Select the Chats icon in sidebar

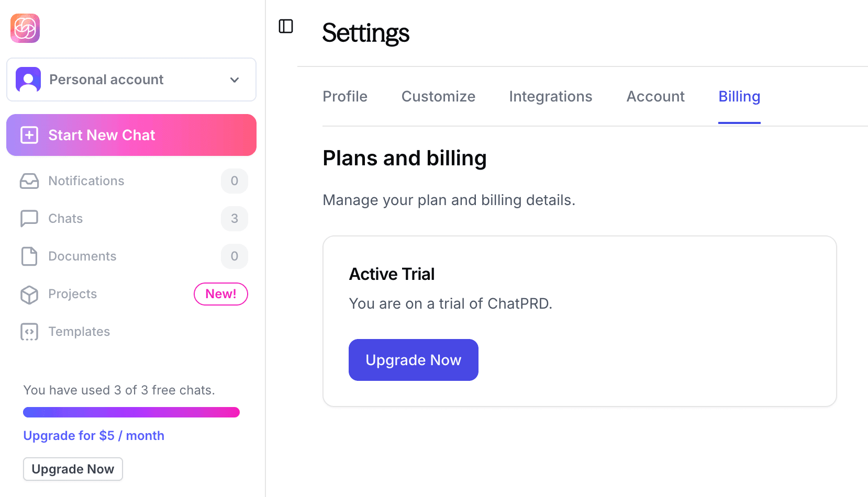coord(29,219)
